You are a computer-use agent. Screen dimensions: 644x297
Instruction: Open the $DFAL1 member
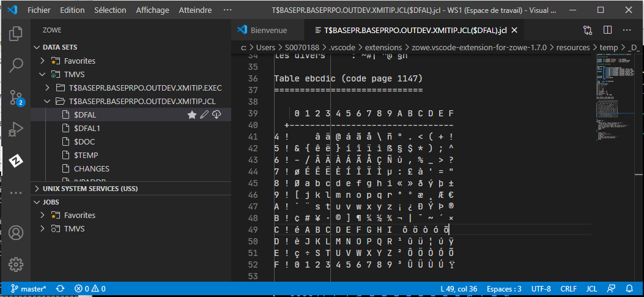(87, 129)
